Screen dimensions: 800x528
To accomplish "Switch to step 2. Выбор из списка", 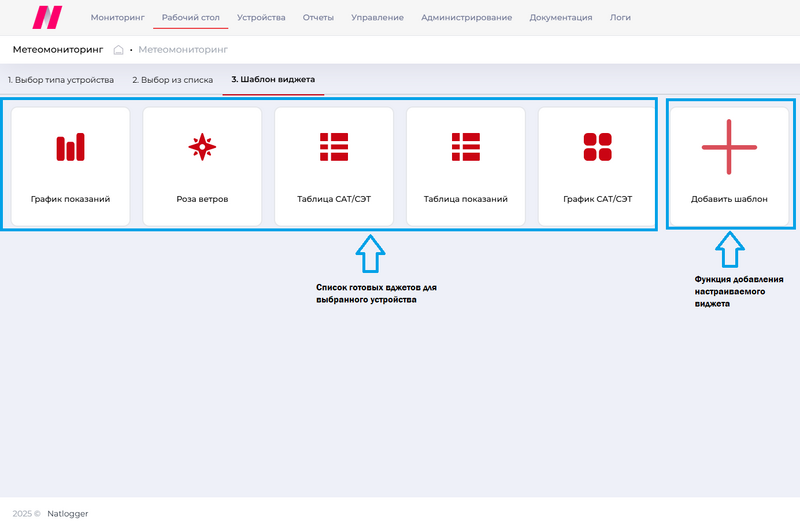I will [172, 80].
